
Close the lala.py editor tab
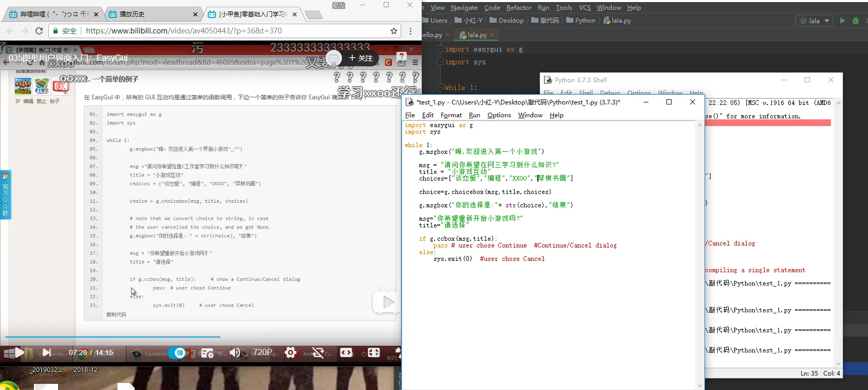point(493,35)
